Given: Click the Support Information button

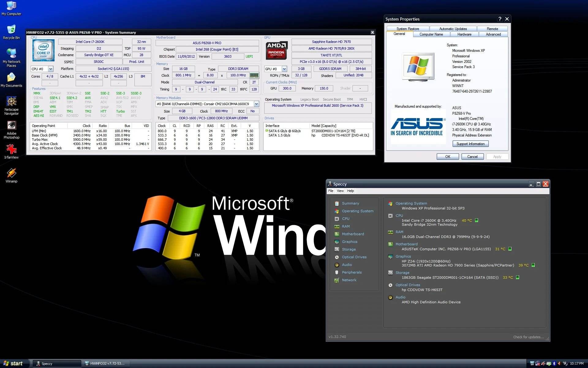Looking at the screenshot, I should (472, 143).
